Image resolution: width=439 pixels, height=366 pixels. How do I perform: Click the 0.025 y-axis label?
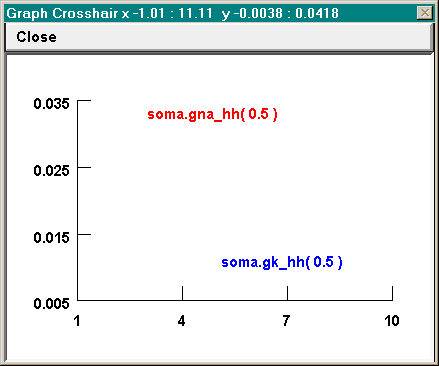51,171
